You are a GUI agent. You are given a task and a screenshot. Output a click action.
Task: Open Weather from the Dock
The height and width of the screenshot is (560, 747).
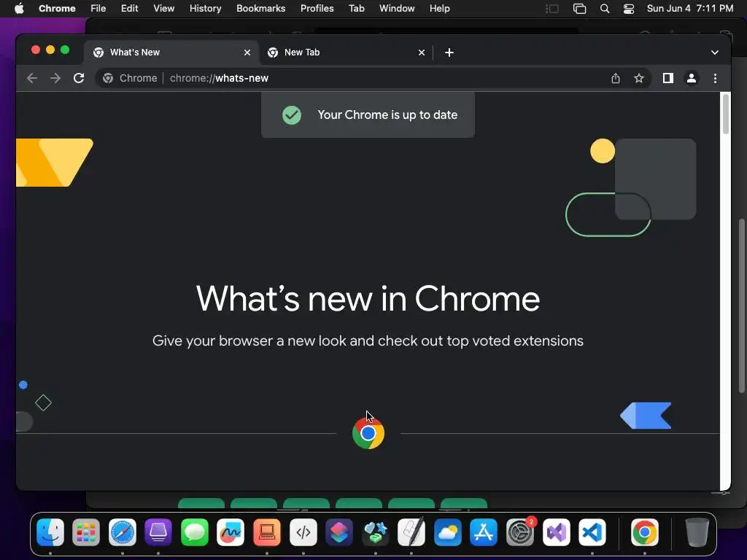tap(448, 532)
